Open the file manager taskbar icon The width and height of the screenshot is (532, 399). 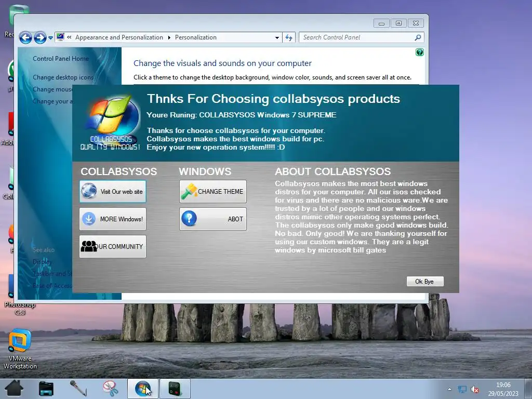click(x=46, y=389)
